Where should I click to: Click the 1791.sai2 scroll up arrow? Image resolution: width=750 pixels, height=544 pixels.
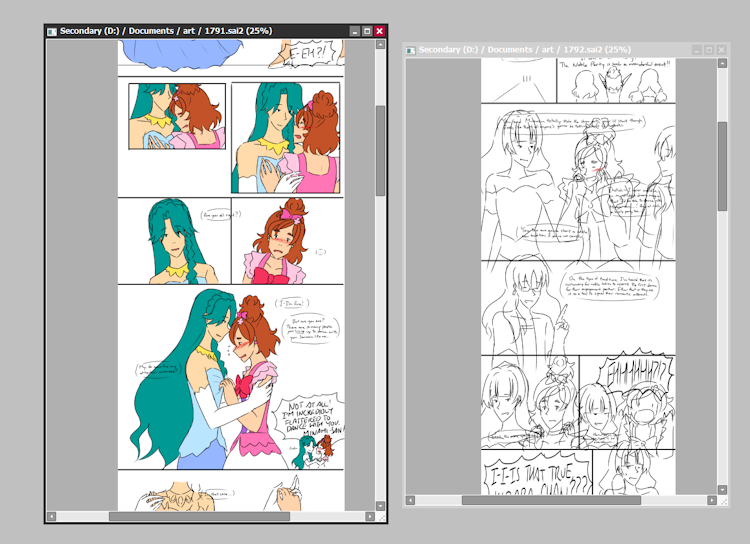(x=380, y=44)
